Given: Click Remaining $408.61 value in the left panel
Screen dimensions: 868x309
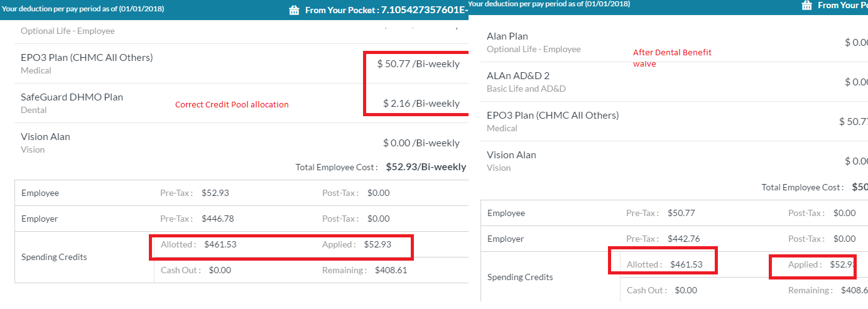Looking at the screenshot, I should pyautogui.click(x=391, y=270).
